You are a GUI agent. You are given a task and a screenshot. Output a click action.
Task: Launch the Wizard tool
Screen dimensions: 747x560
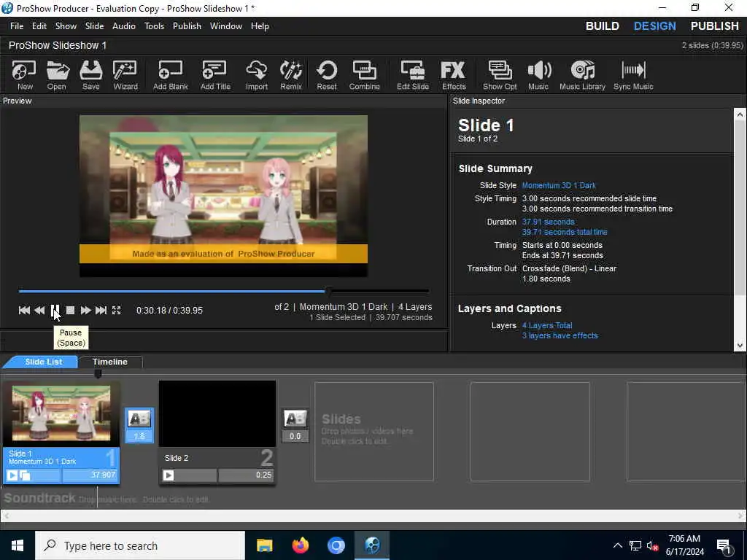coord(125,75)
